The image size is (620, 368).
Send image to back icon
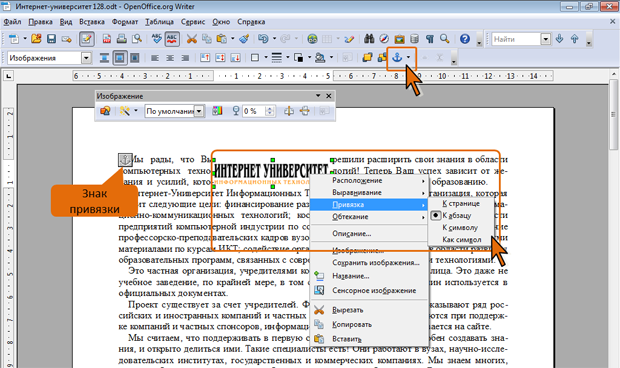(382, 58)
